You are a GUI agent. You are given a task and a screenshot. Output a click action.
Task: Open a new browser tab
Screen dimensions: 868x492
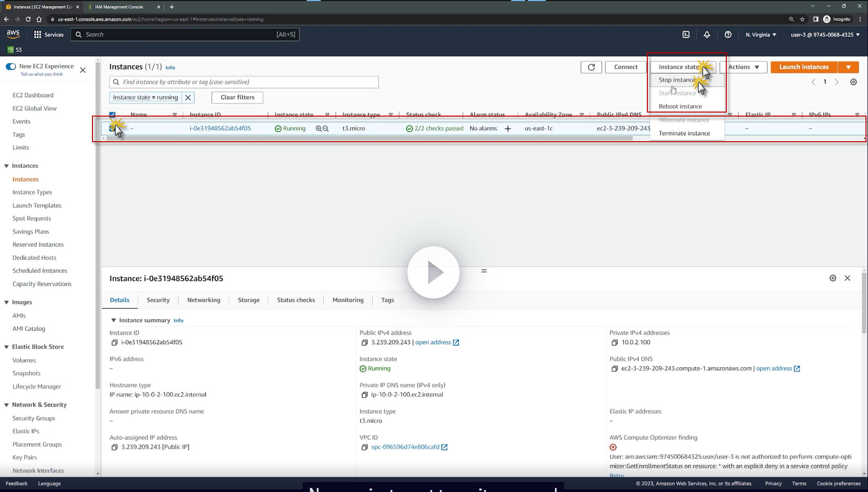171,7
